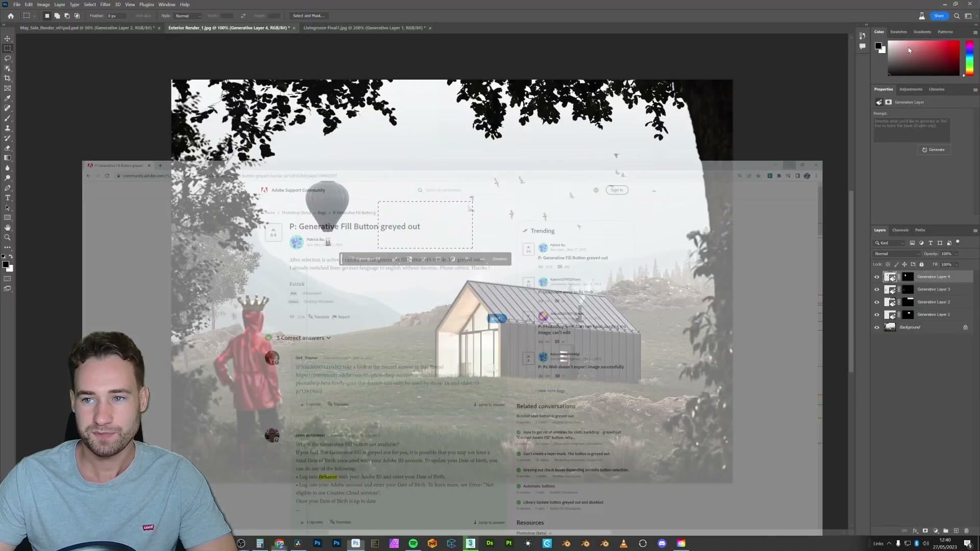Select the Crop tool
Viewport: 980px width, 551px height.
coord(8,78)
